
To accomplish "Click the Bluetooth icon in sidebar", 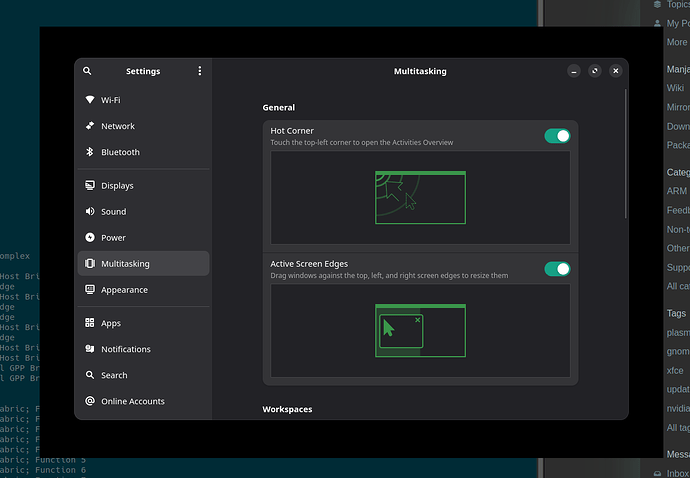I will 90,152.
